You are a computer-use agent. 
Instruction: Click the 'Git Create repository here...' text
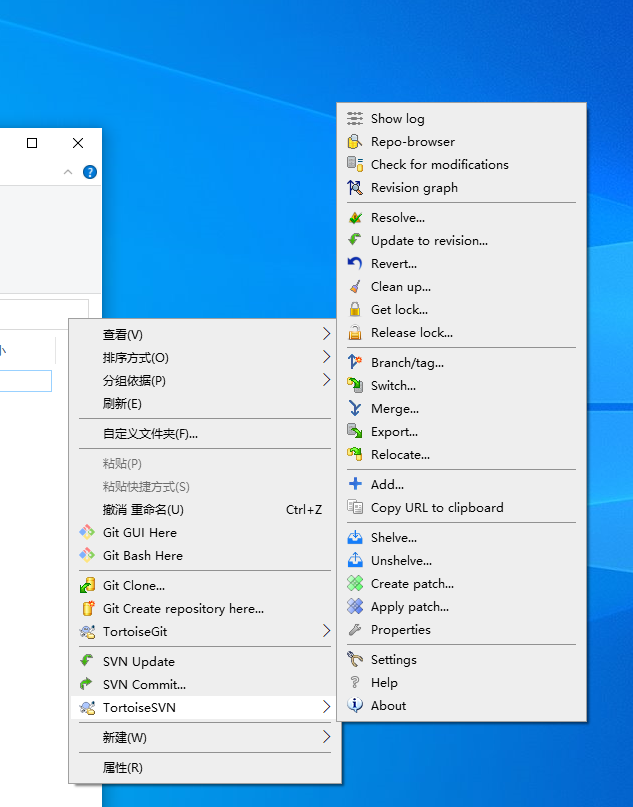point(183,609)
